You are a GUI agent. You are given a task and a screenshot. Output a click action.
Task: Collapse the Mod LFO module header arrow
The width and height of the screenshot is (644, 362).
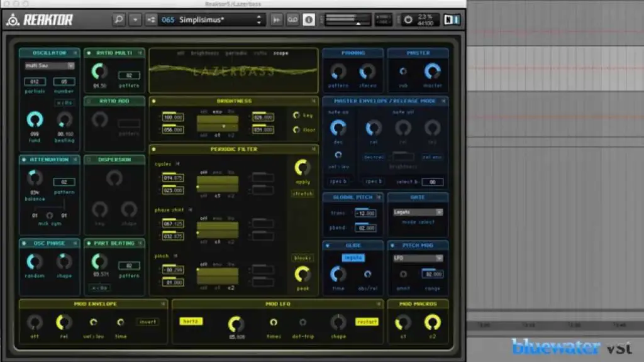click(x=378, y=304)
